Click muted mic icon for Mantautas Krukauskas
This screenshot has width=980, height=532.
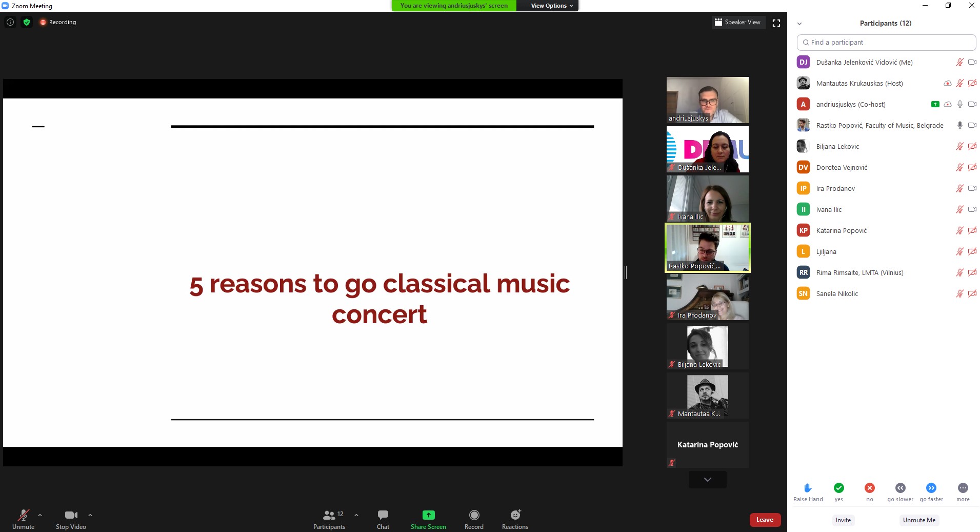(x=959, y=83)
